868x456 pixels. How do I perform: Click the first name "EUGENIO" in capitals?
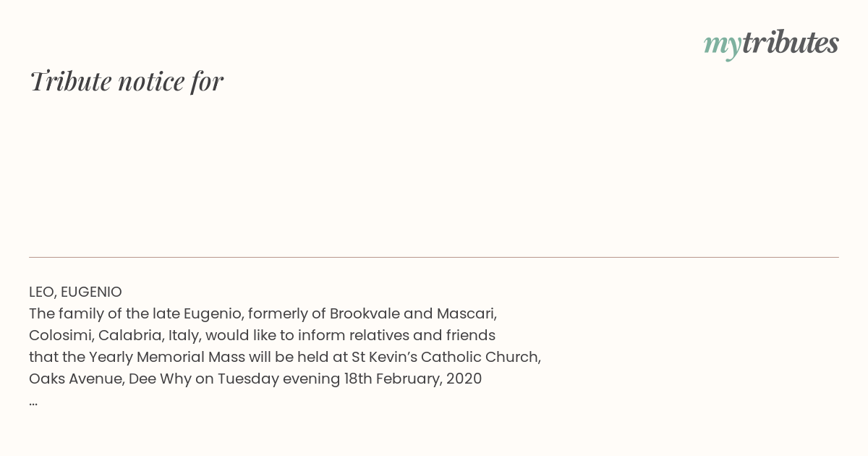91,292
